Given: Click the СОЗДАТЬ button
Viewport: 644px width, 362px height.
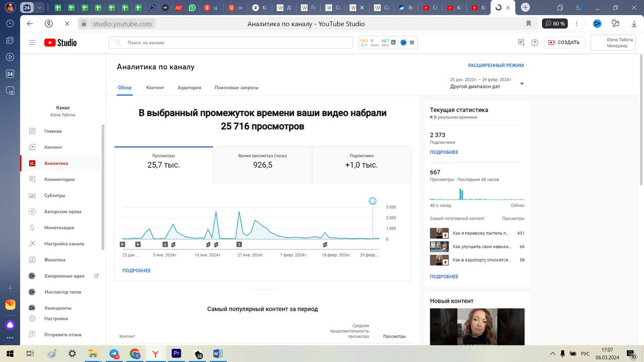Looking at the screenshot, I should point(564,43).
